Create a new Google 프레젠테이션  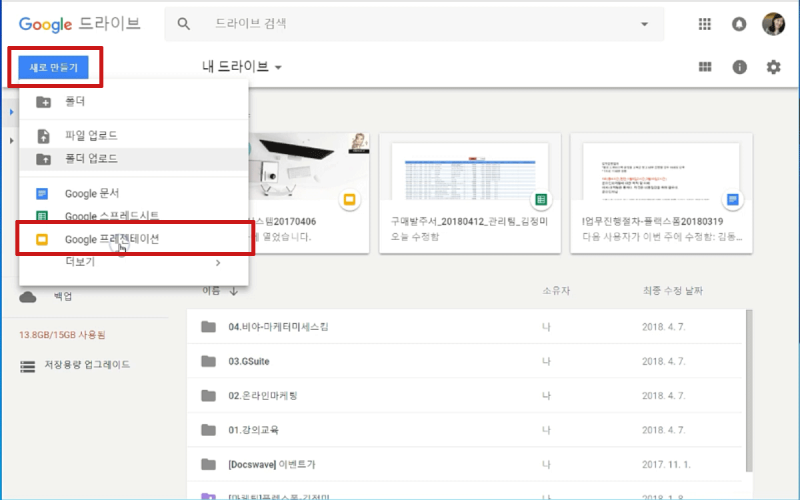(x=134, y=239)
